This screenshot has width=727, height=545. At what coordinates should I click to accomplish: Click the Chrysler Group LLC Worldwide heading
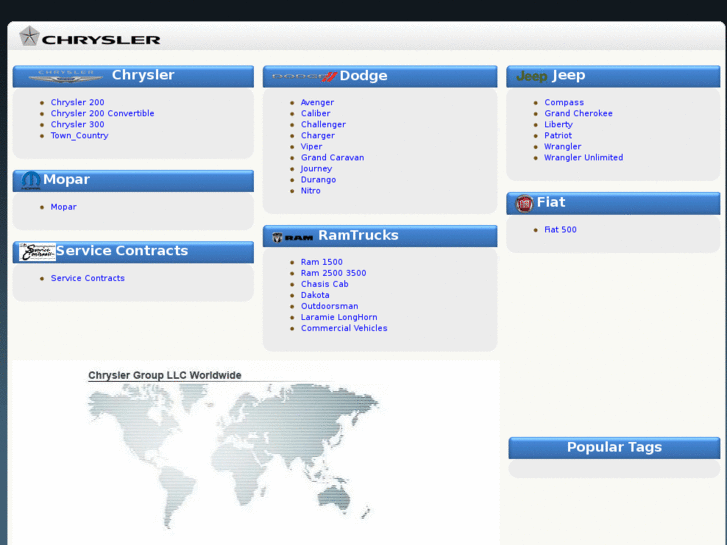[x=165, y=375]
